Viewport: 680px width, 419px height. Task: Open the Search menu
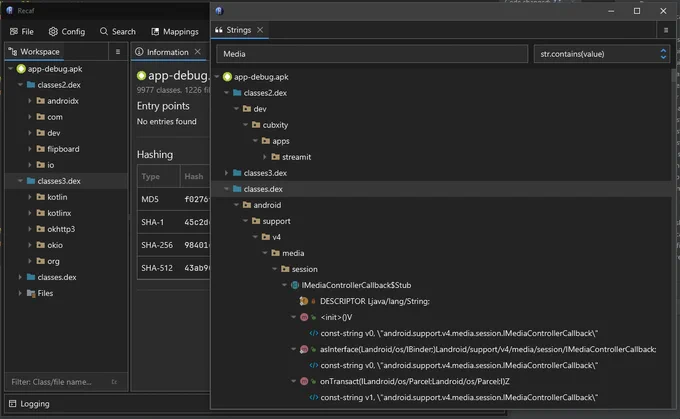point(118,32)
